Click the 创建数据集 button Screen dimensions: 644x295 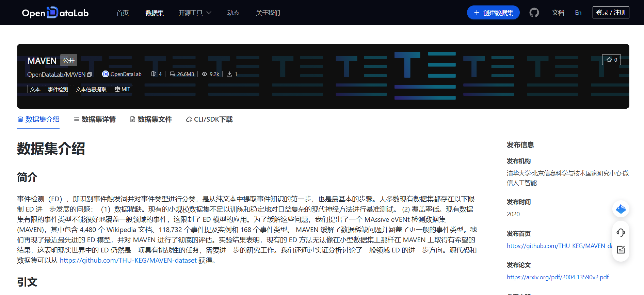click(493, 13)
